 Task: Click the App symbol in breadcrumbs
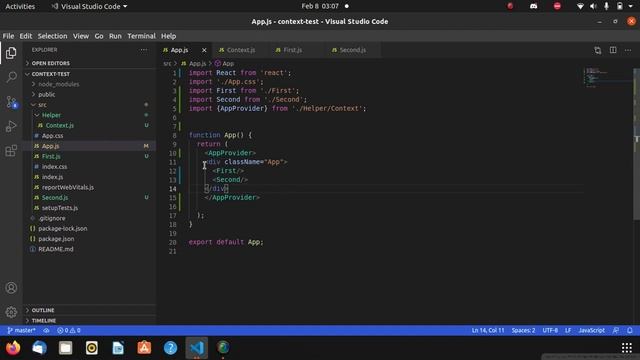[x=224, y=64]
